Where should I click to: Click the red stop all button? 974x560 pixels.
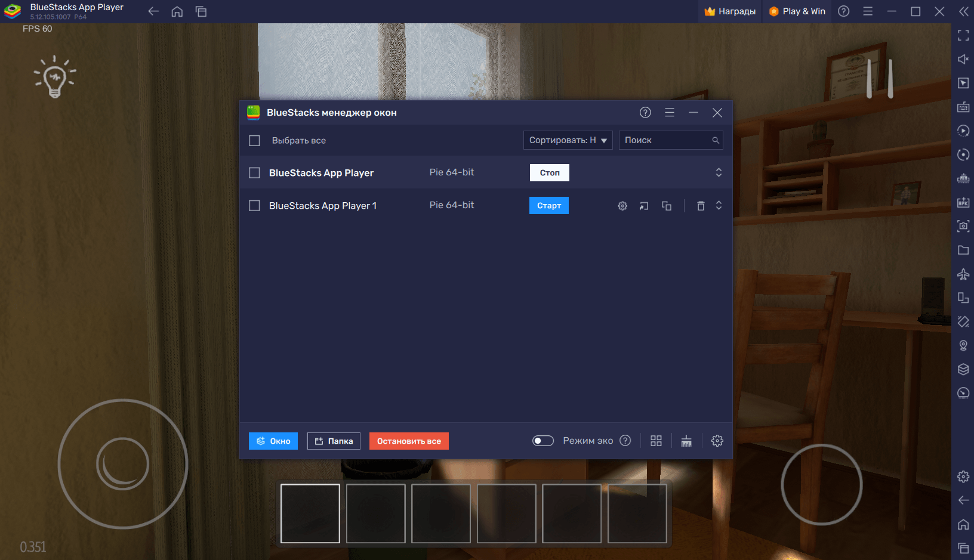pyautogui.click(x=409, y=441)
